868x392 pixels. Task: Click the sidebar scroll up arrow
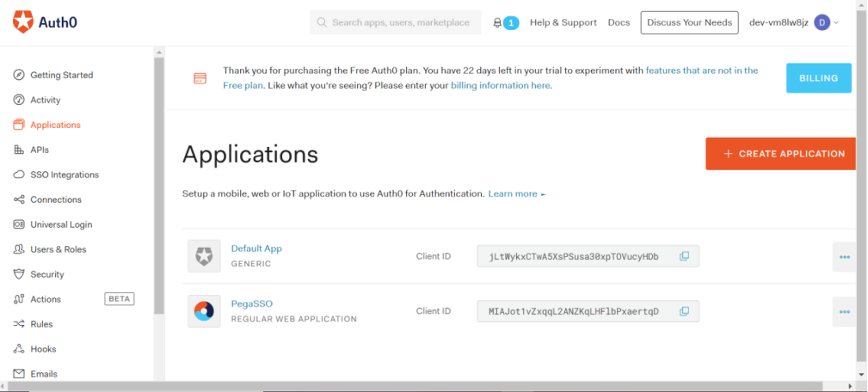[159, 52]
